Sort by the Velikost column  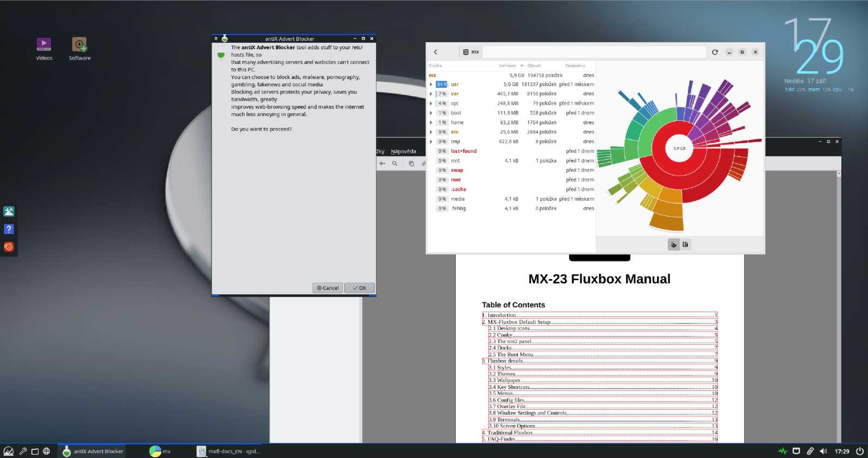pyautogui.click(x=510, y=66)
